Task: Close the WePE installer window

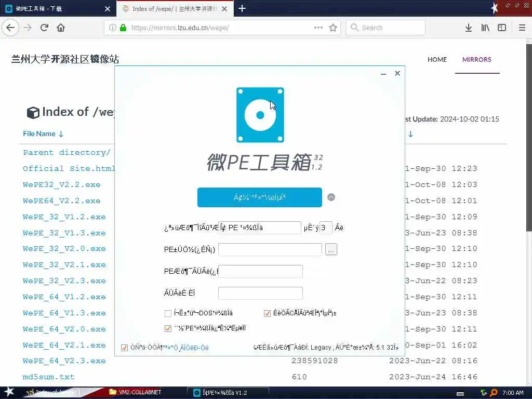Action: pyautogui.click(x=397, y=73)
